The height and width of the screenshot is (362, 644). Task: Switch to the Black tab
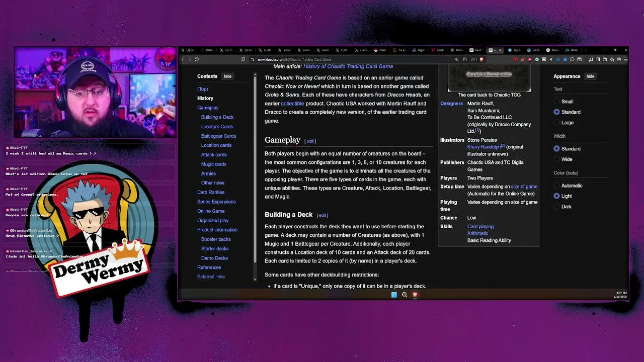coord(571,50)
